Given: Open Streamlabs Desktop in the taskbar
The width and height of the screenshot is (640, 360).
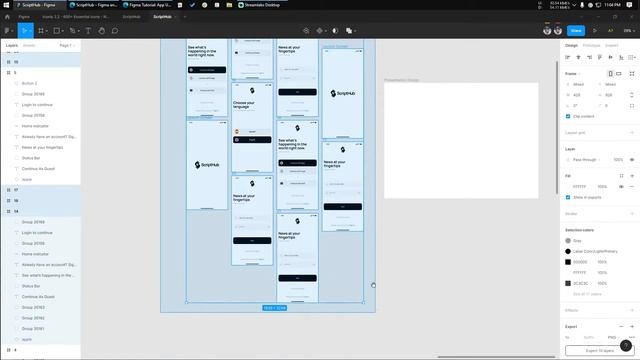Looking at the screenshot, I should (260, 5).
